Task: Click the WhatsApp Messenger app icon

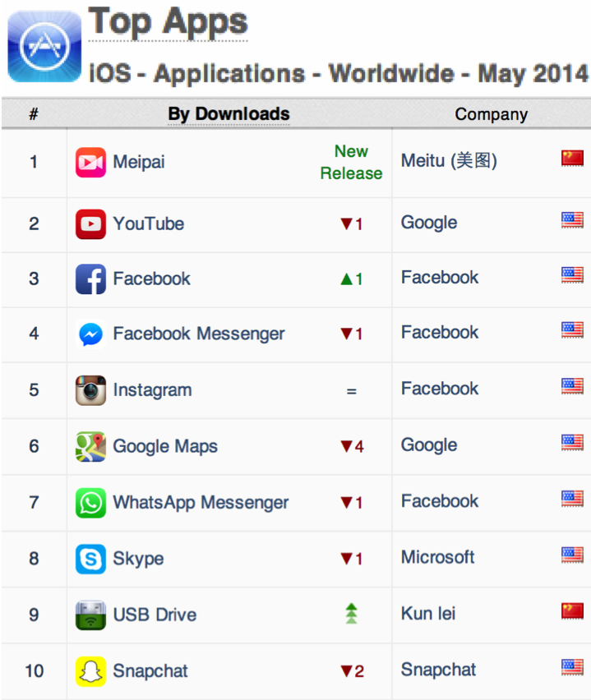Action: pyautogui.click(x=90, y=503)
